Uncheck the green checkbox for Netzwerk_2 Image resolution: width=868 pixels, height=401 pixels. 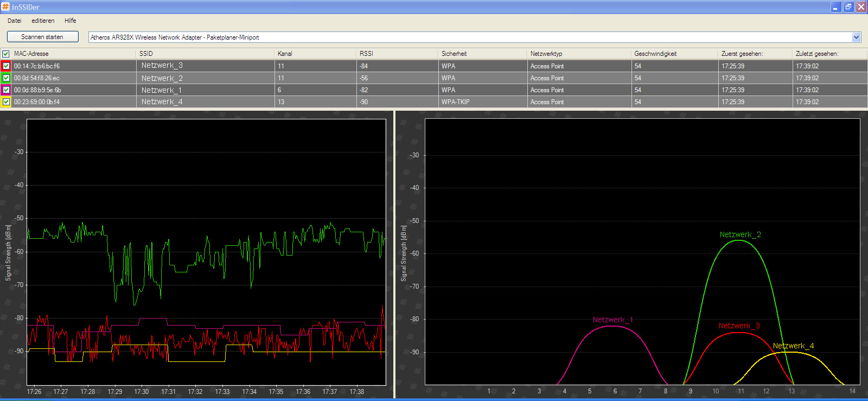[6, 78]
